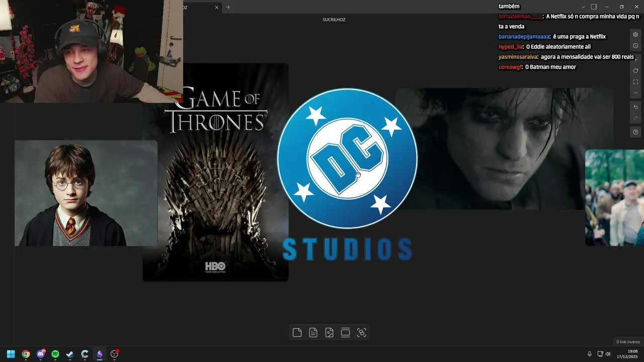Click the chat message 'O Batman meu amor'
The image size is (644, 362).
550,67
